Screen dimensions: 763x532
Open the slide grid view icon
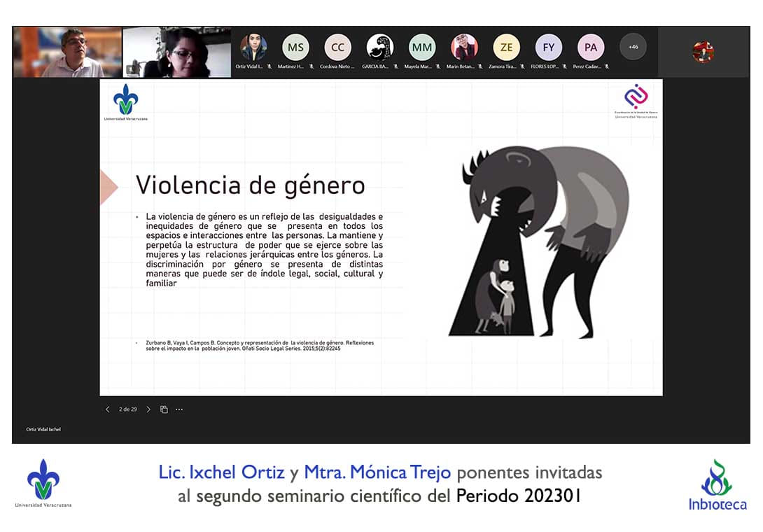164,409
